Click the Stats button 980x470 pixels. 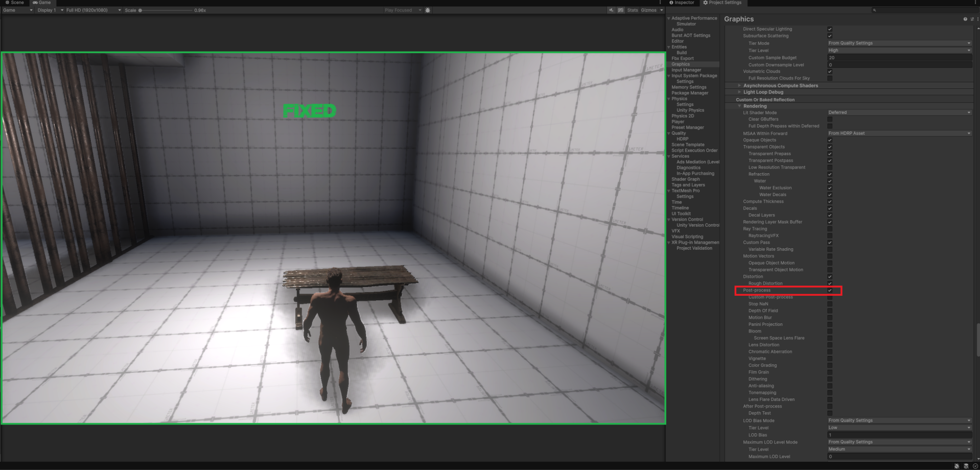(x=633, y=10)
